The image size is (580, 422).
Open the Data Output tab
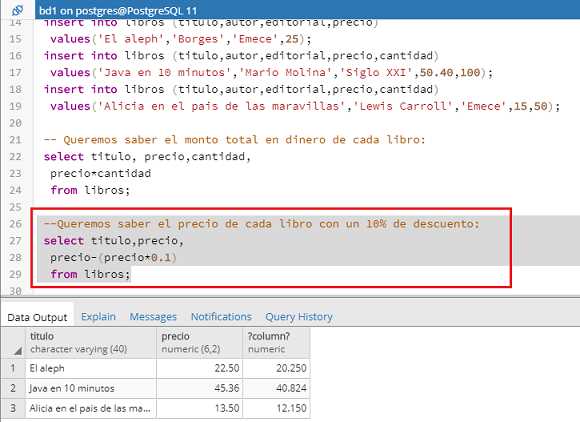tap(37, 317)
